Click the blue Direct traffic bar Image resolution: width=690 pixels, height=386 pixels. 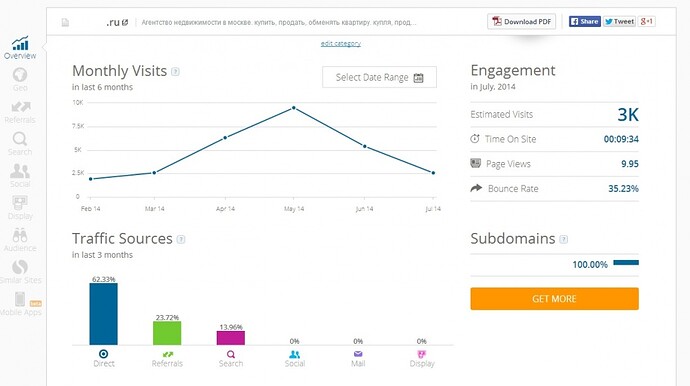click(x=103, y=314)
